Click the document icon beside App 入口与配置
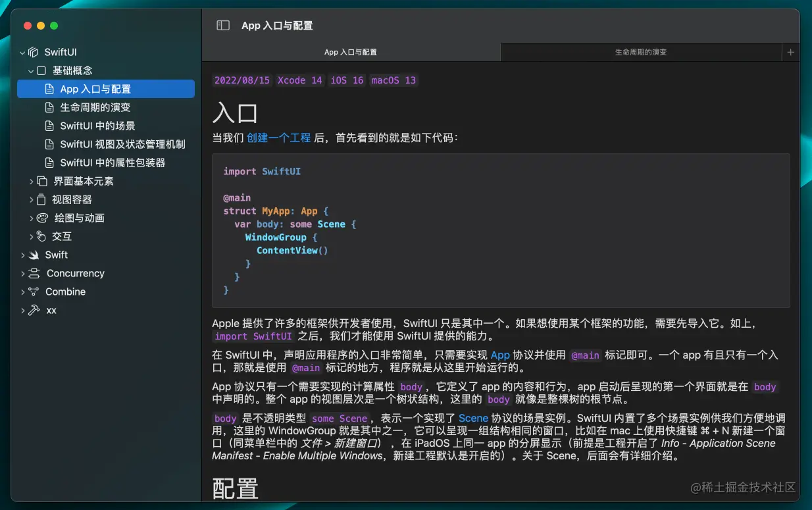Screen dimensions: 812x510 coord(49,89)
